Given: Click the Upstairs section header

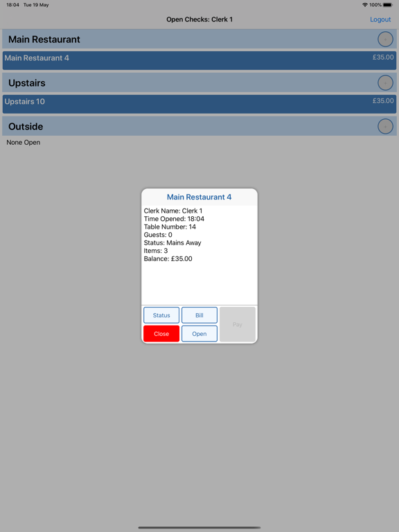Looking at the screenshot, I should coord(199,82).
